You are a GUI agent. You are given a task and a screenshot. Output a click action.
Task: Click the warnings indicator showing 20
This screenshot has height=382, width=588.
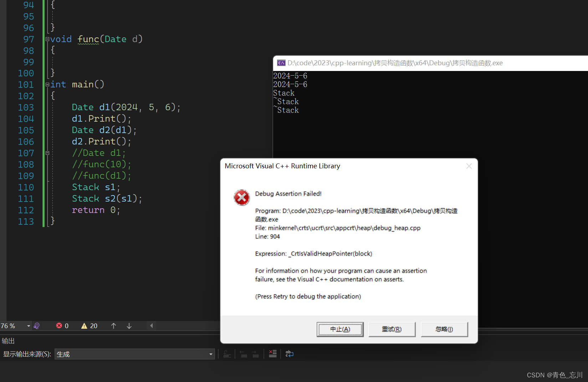click(x=89, y=326)
